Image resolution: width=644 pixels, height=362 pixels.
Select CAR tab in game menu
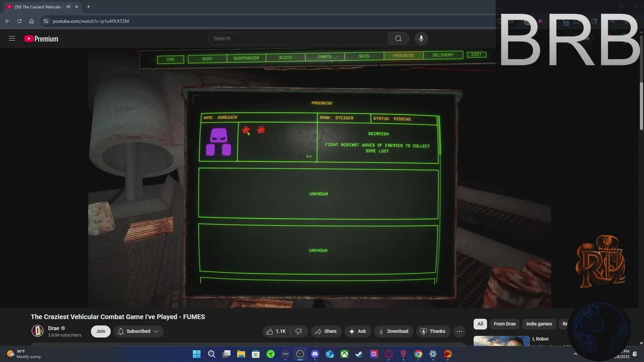pyautogui.click(x=171, y=59)
